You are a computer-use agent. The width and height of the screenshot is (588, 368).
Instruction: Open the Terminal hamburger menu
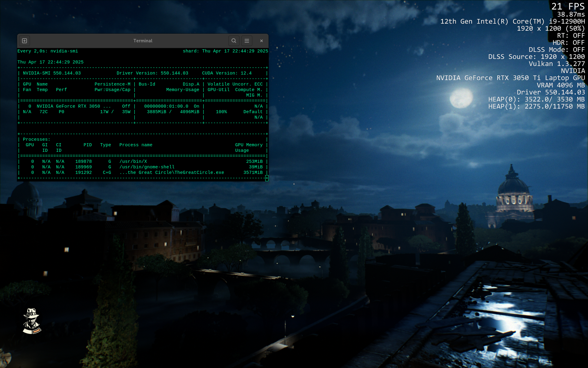[x=247, y=41]
